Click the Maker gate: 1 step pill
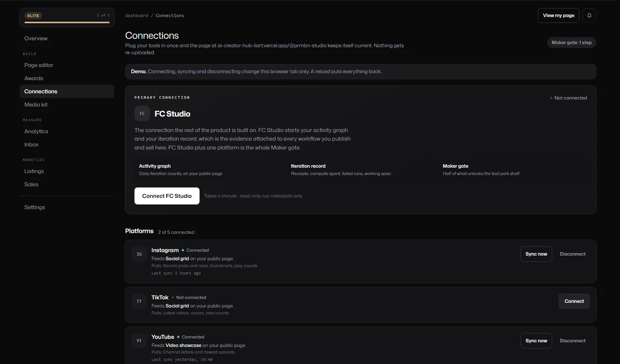Image resolution: width=620 pixels, height=364 pixels. click(572, 43)
